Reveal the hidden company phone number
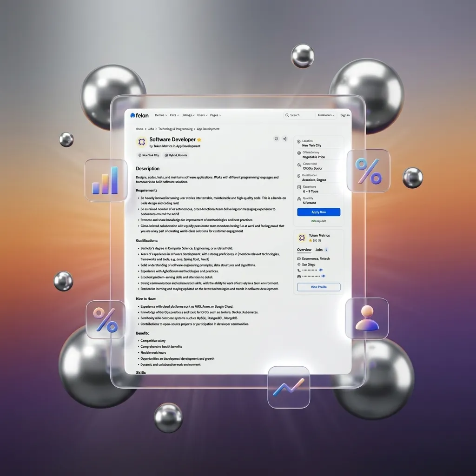The height and width of the screenshot is (476, 476). tap(321, 270)
